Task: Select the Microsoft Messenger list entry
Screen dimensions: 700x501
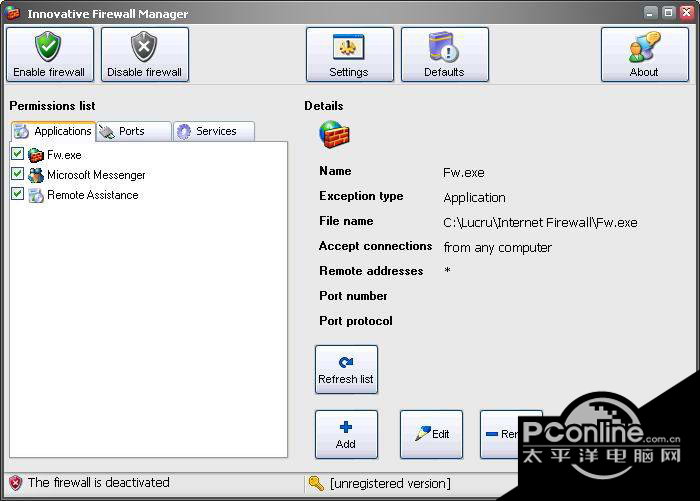Action: 96,175
